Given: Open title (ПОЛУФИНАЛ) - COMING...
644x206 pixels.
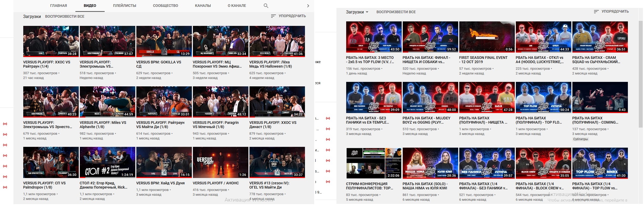Looking at the screenshot, I should (595, 120).
